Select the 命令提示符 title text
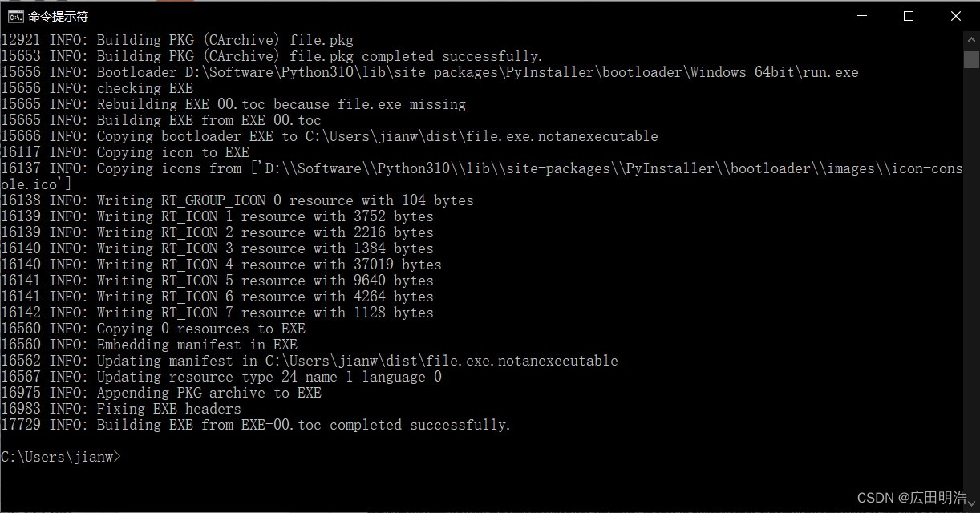The height and width of the screenshot is (513, 980). [x=59, y=15]
